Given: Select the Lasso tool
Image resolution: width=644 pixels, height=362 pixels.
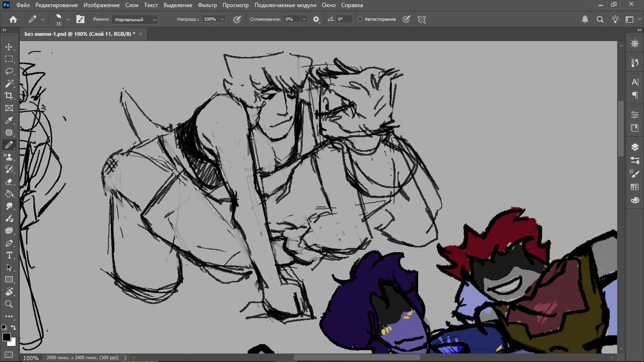Looking at the screenshot, I should pos(9,71).
